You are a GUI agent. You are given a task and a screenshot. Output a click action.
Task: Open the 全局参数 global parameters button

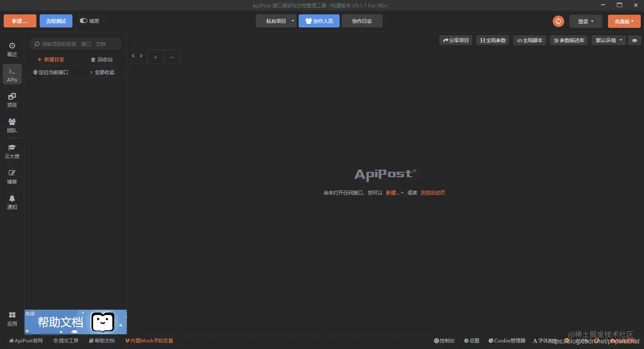click(x=493, y=40)
